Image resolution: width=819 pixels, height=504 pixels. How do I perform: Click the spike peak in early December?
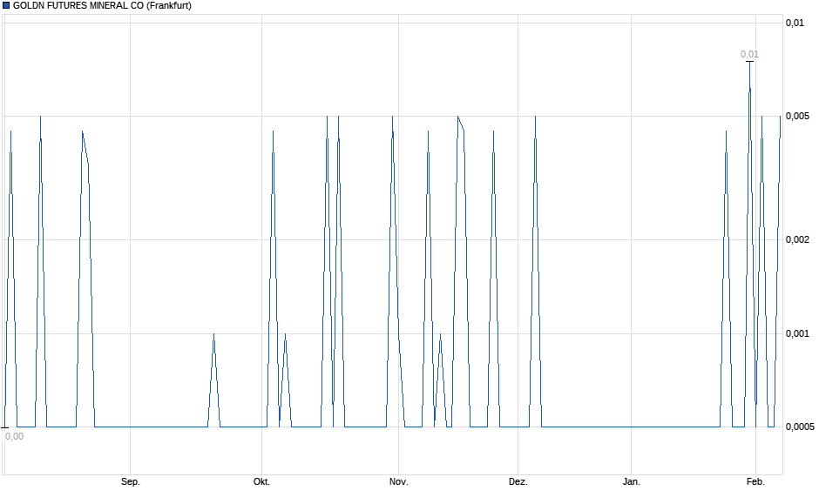[535, 117]
